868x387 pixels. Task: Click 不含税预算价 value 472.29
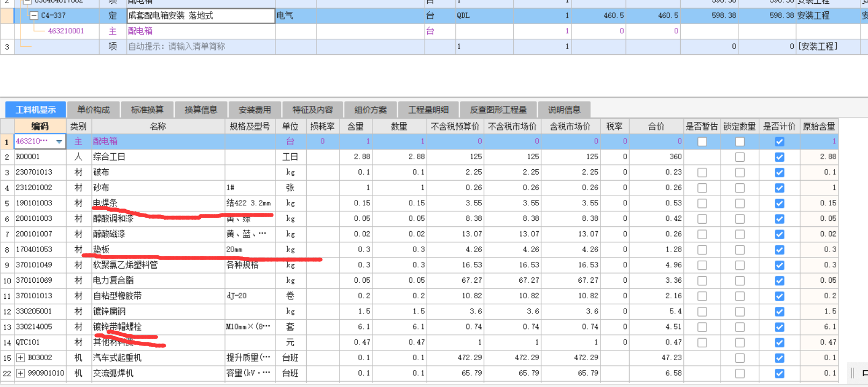[455, 357]
